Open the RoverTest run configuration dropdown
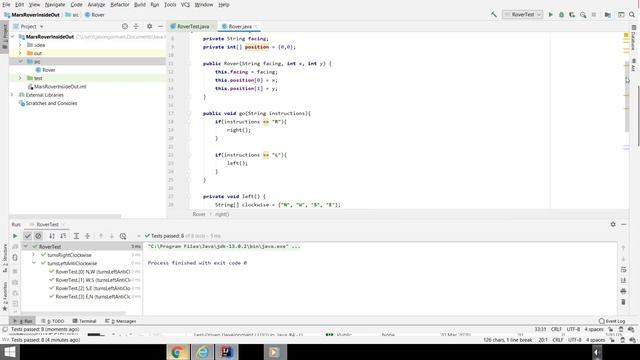 click(x=522, y=15)
